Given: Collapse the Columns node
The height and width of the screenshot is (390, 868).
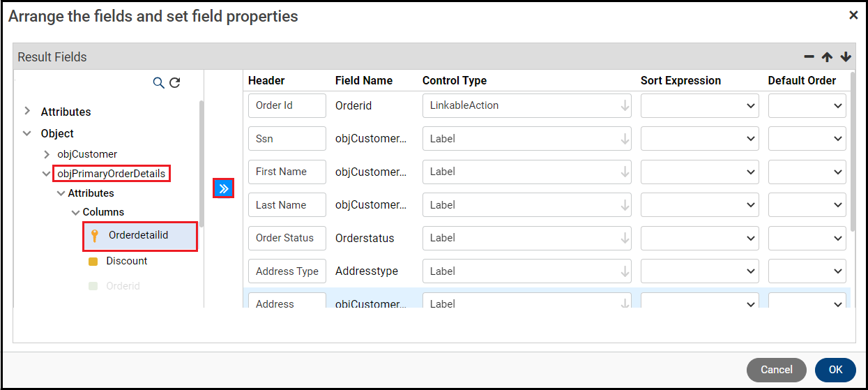Looking at the screenshot, I should tap(75, 212).
